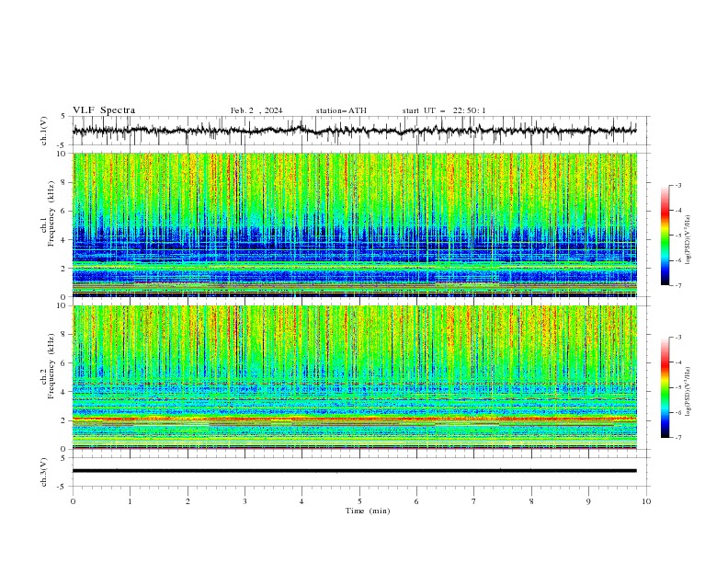
Task: Click the "8" kHz tick on ch.1 frequency axis
Action: click(64, 182)
